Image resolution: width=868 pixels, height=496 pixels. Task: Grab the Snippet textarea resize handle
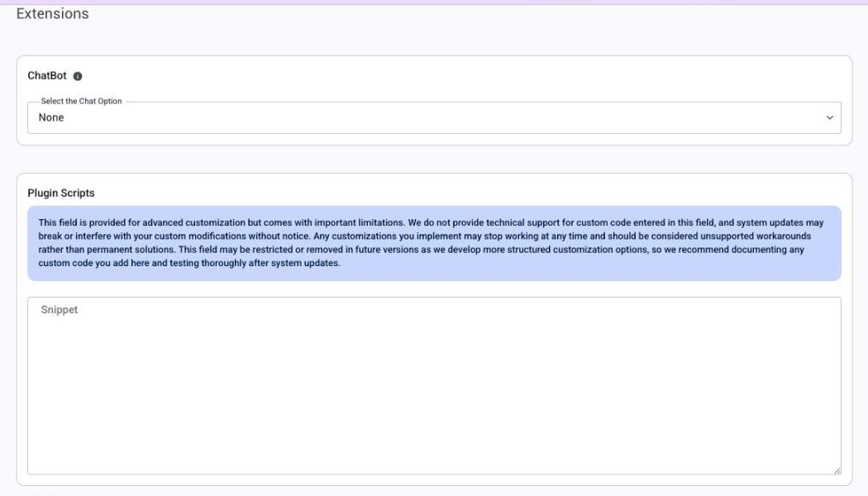837,470
